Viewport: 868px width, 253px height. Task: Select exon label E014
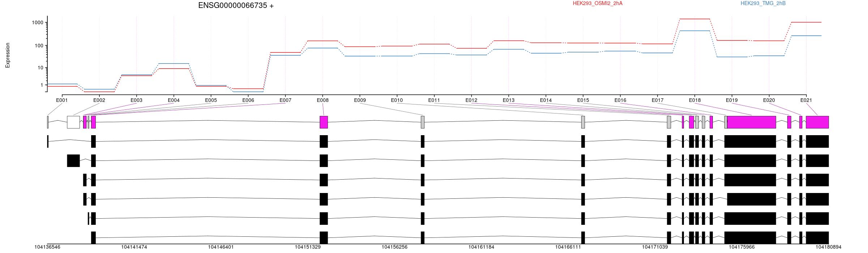pyautogui.click(x=546, y=100)
